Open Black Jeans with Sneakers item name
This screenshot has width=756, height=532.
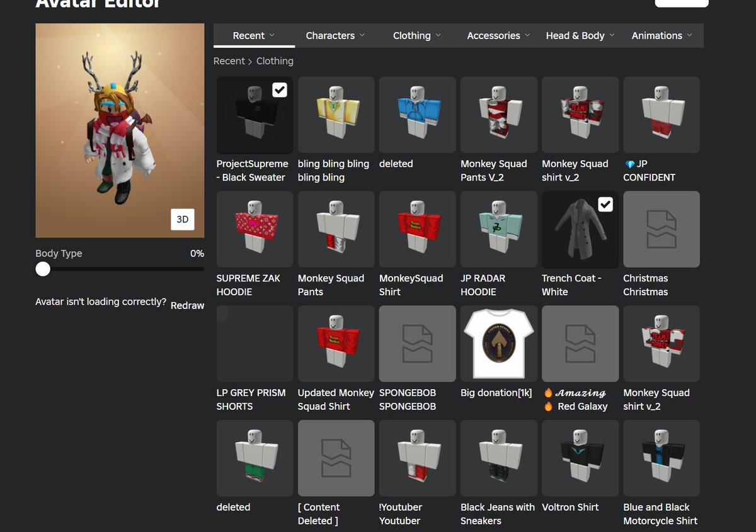tap(498, 514)
